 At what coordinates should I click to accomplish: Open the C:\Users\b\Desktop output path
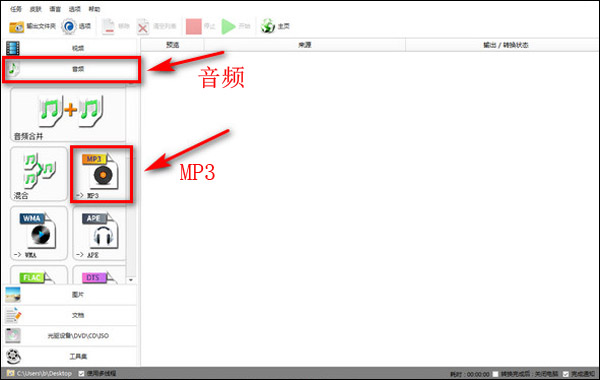(44, 373)
